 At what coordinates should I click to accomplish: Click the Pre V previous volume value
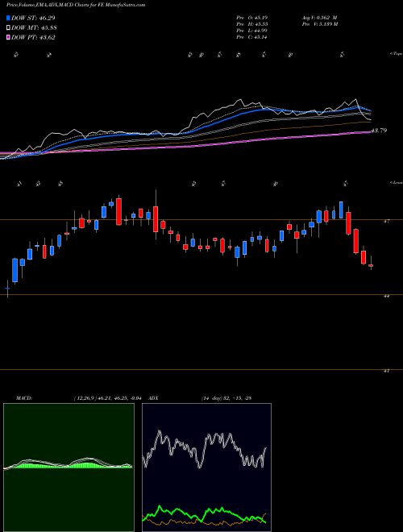pos(330,24)
